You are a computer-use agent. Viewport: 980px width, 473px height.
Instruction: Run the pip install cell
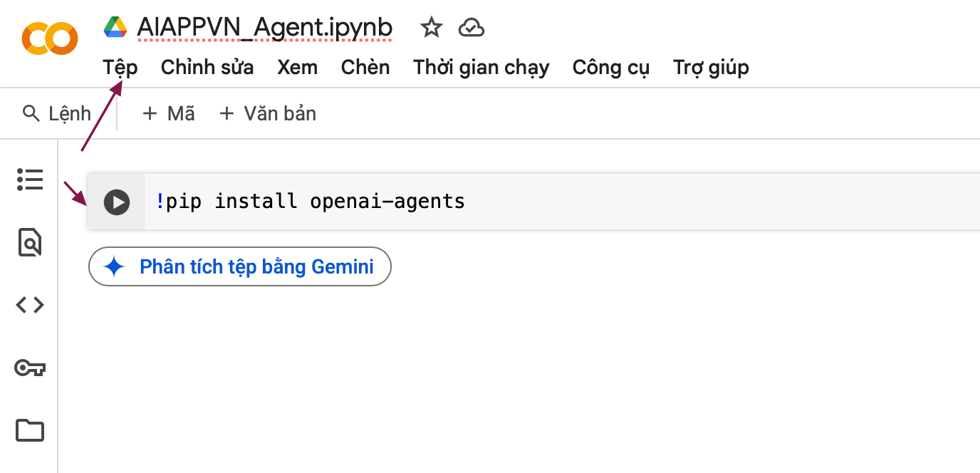(x=117, y=202)
